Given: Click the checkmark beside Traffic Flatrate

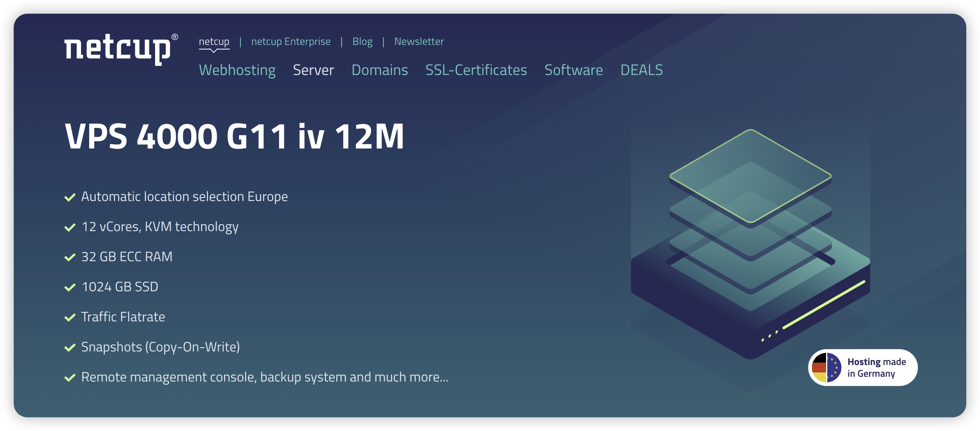Looking at the screenshot, I should [x=70, y=318].
